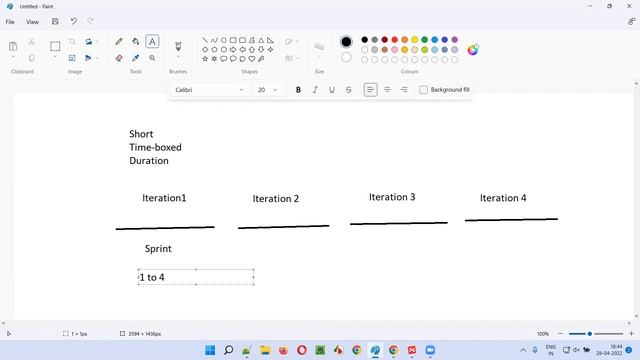This screenshot has height=360, width=640.
Task: Pick the Diamond shape
Action: (205, 49)
